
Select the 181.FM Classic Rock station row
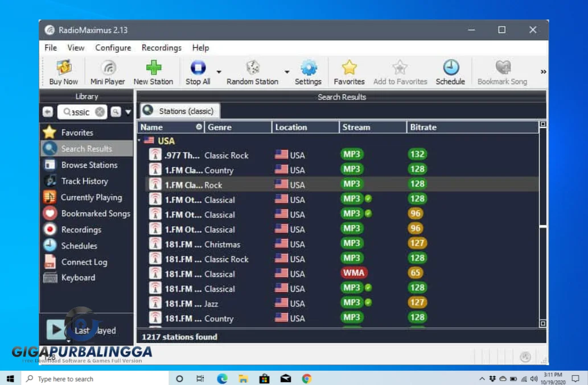[342, 259]
